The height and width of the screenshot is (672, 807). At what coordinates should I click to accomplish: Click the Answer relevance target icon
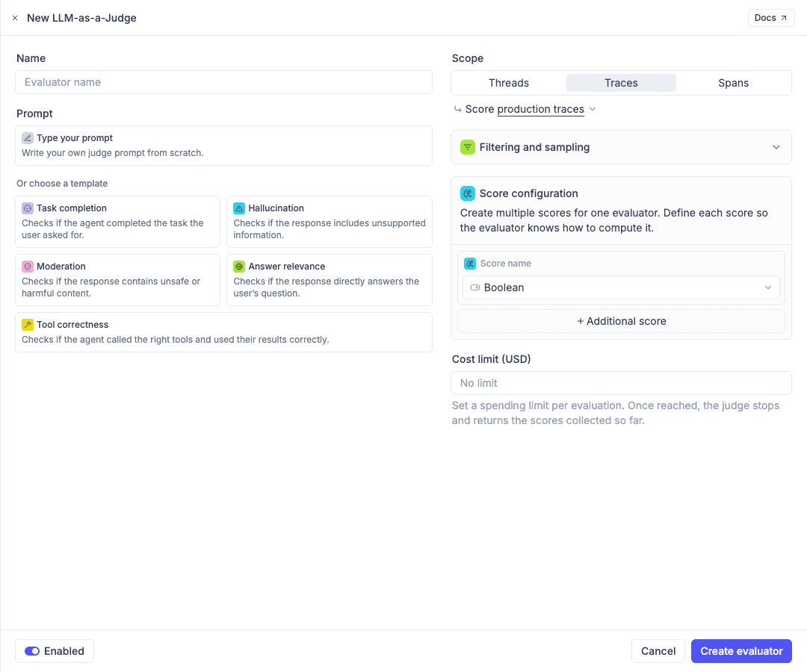(x=239, y=267)
